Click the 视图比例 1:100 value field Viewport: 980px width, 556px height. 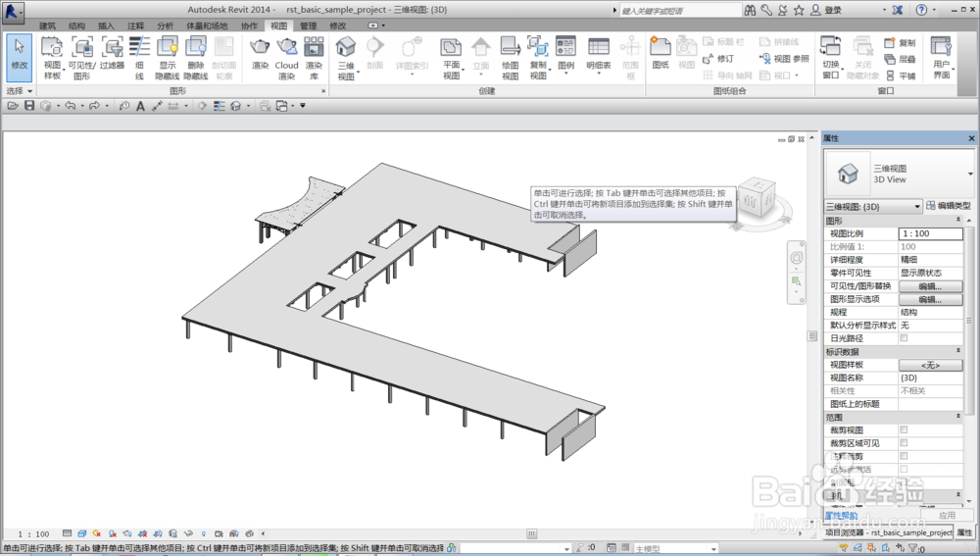click(931, 233)
